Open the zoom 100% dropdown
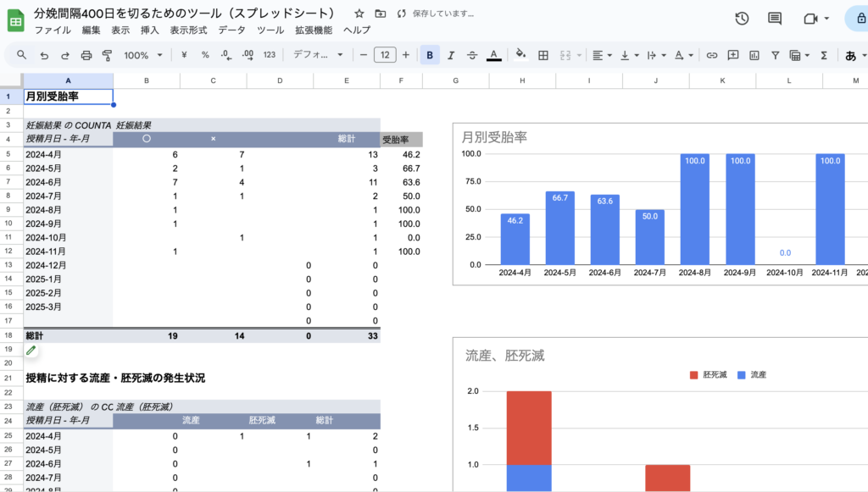 pos(143,55)
